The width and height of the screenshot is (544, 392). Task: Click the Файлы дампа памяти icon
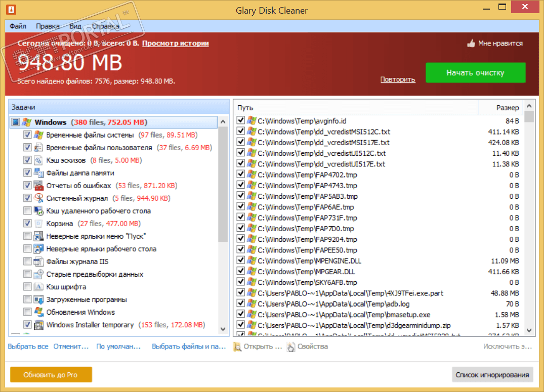38,173
